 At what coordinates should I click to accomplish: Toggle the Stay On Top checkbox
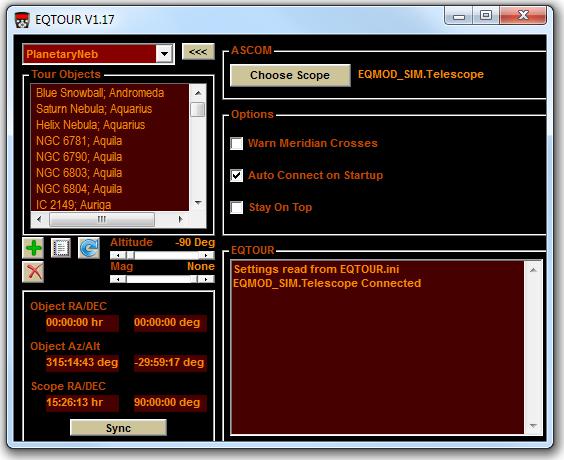click(236, 208)
